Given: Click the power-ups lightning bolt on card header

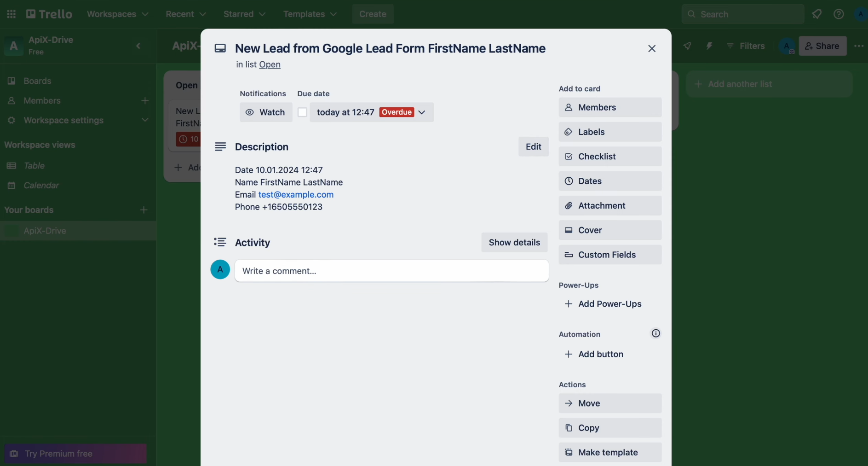Looking at the screenshot, I should tap(709, 46).
